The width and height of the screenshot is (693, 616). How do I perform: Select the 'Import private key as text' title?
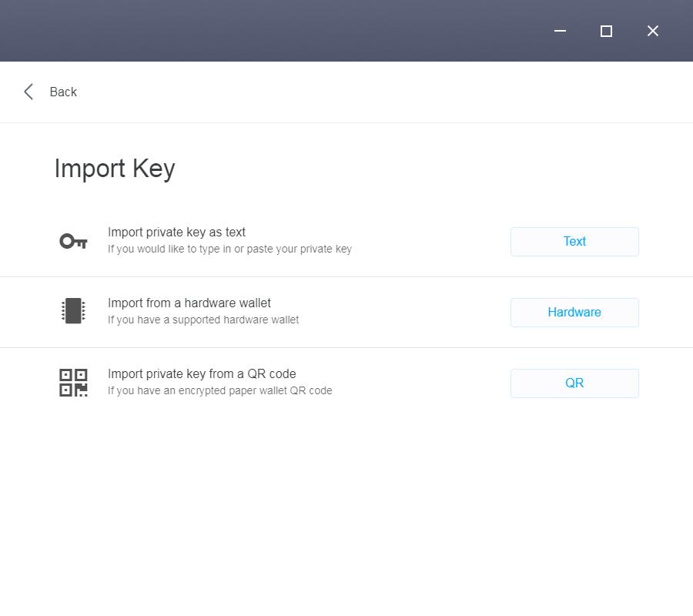click(x=176, y=233)
